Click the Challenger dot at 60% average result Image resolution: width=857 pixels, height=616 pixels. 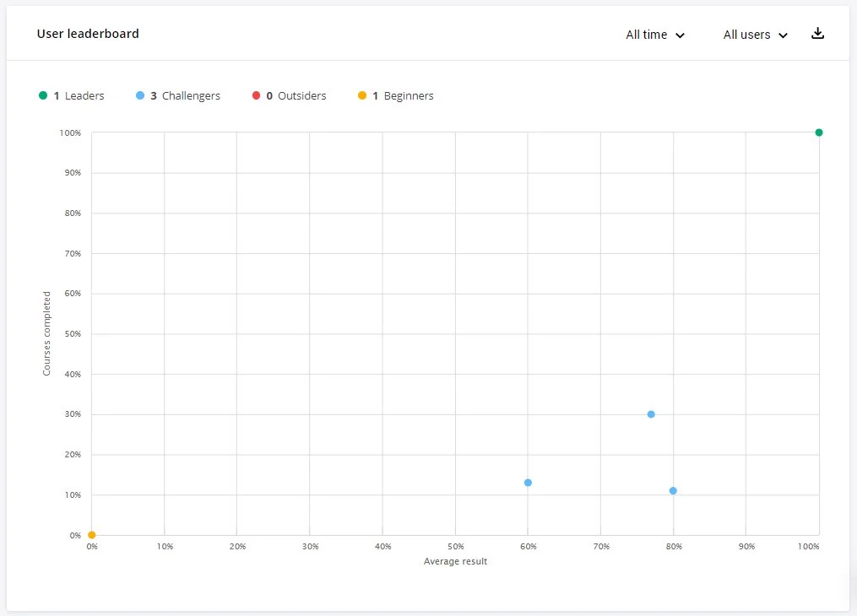(x=528, y=483)
